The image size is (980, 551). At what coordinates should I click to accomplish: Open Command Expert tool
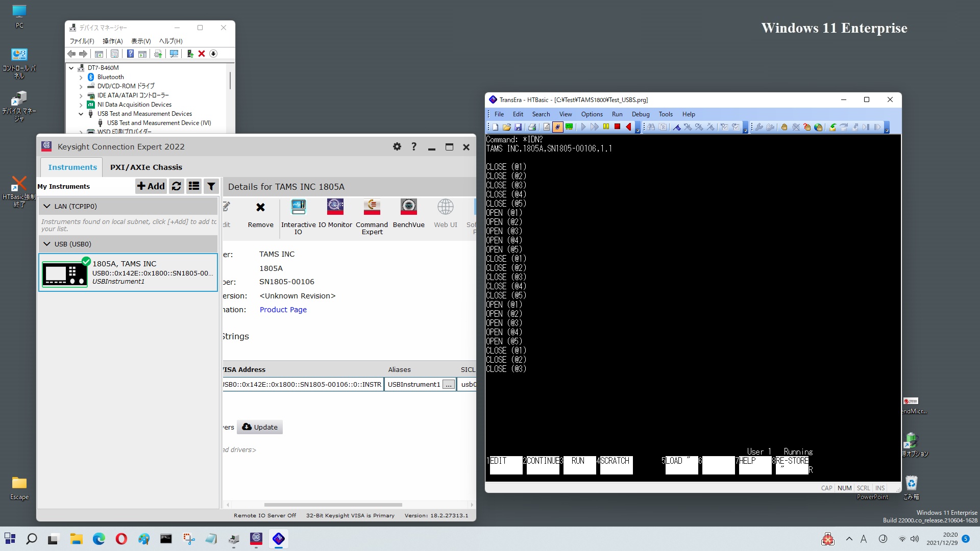tap(372, 217)
